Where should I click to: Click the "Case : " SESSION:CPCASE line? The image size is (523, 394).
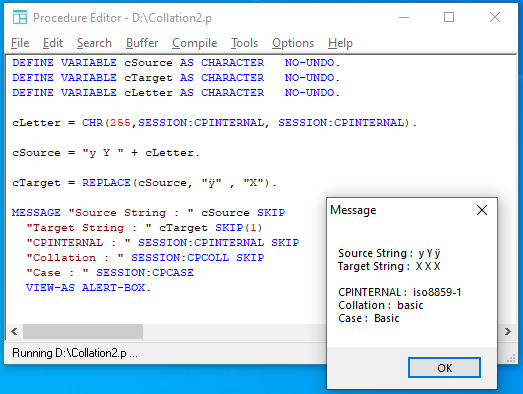click(x=110, y=273)
